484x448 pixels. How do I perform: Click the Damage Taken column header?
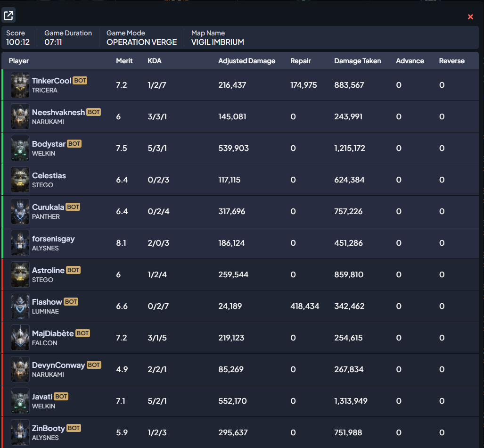[x=357, y=61]
